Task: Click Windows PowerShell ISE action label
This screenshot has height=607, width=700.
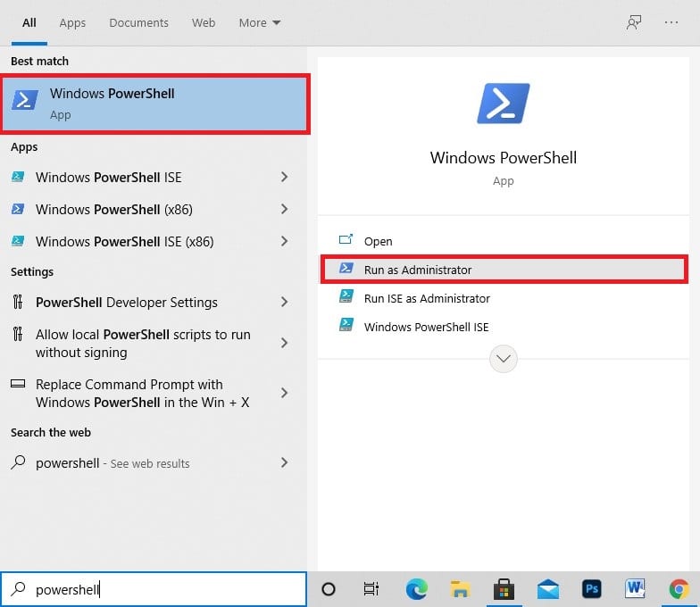Action: coord(426,327)
